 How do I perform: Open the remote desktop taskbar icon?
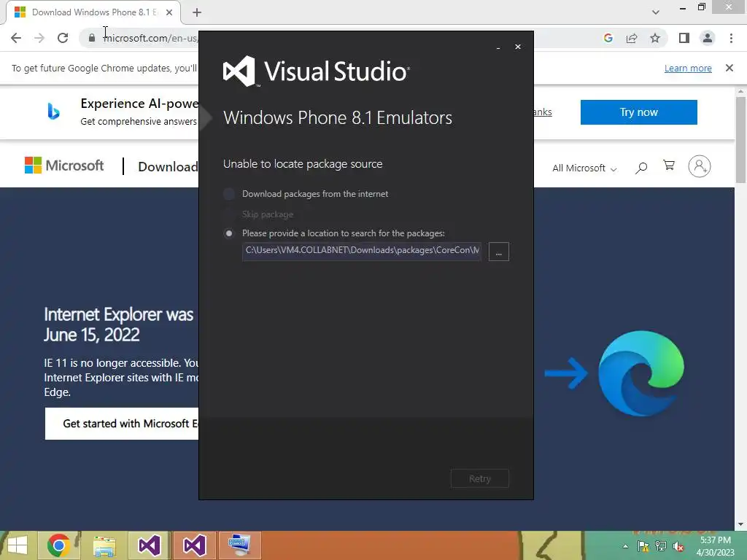tap(239, 545)
